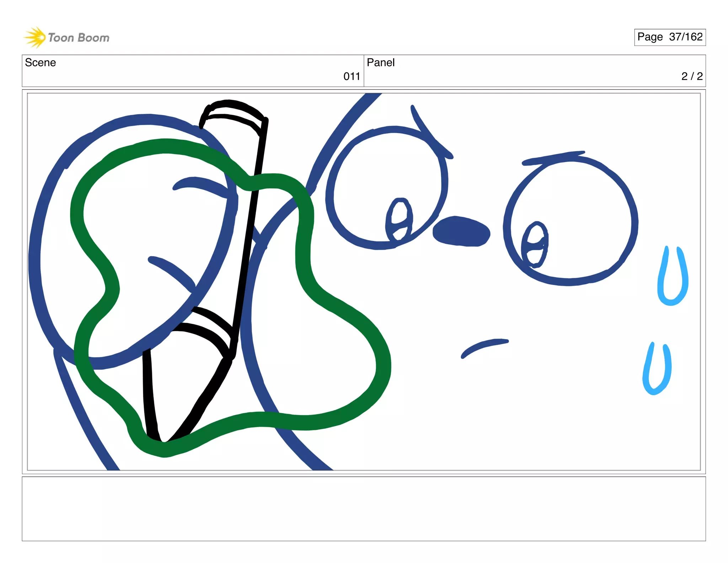The height and width of the screenshot is (563, 728).
Task: Click the Page 37/162 indicator box
Action: [670, 37]
